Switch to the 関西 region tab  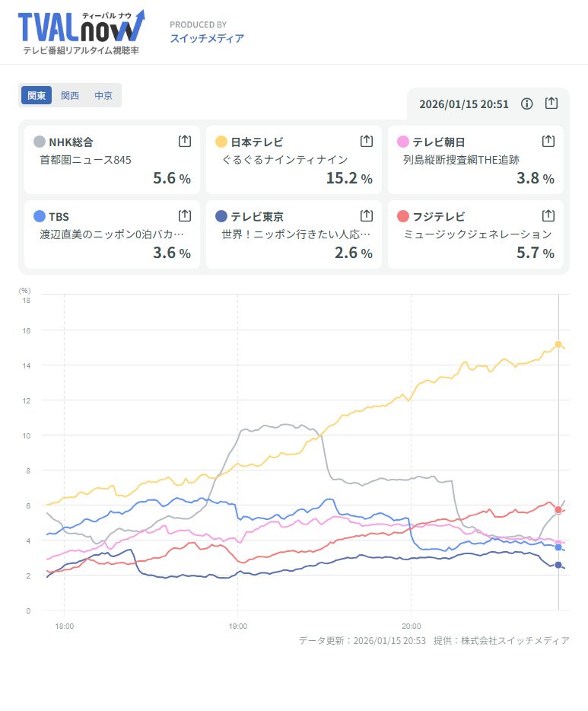[x=70, y=95]
